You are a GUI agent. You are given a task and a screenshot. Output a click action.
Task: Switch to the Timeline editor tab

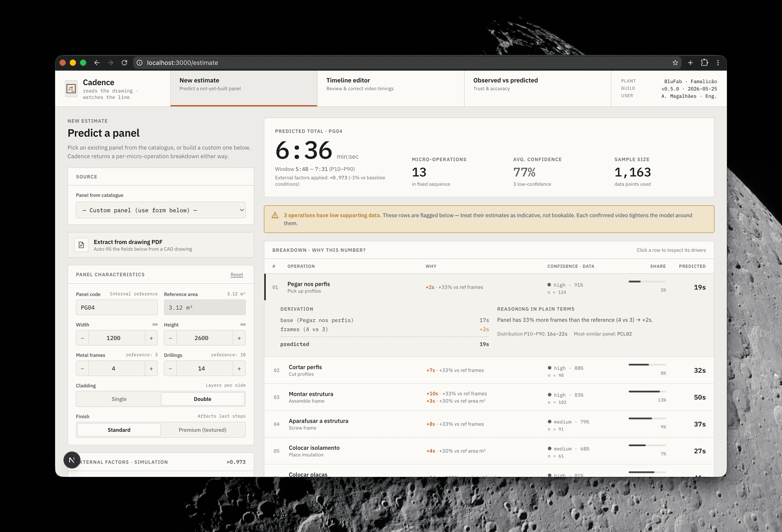tap(391, 88)
